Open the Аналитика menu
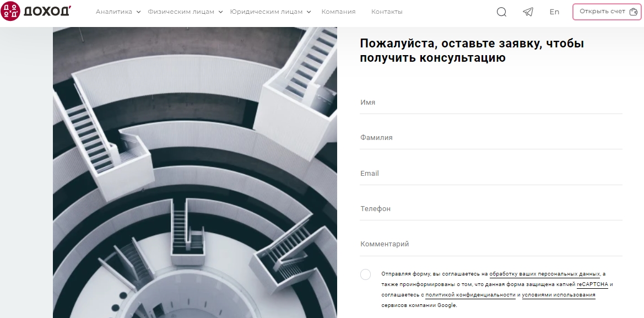The width and height of the screenshot is (644, 318). (114, 12)
